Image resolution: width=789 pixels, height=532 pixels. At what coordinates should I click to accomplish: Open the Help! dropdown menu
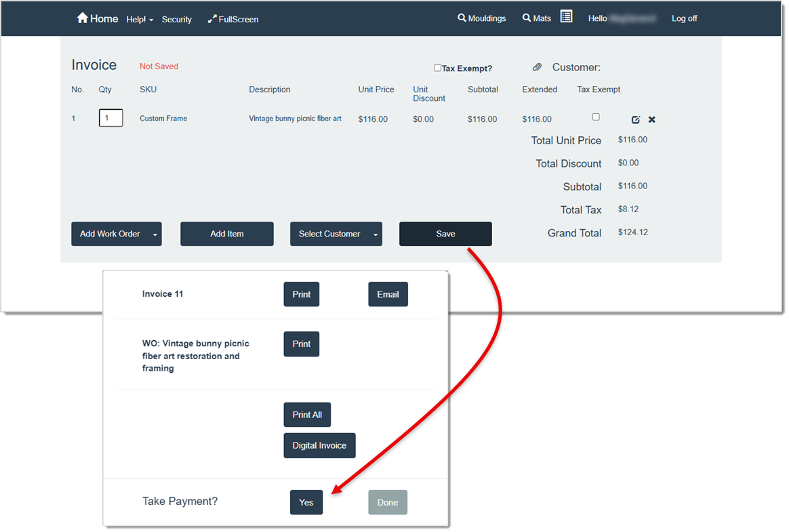click(x=140, y=19)
